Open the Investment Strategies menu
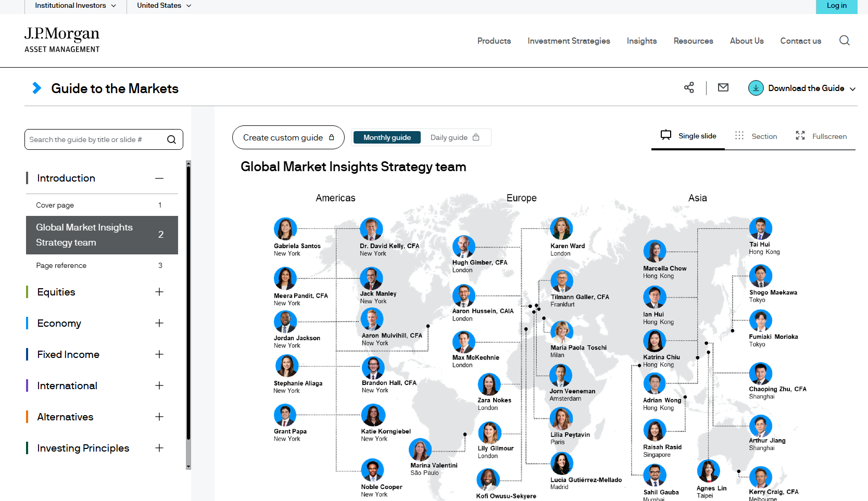 569,41
